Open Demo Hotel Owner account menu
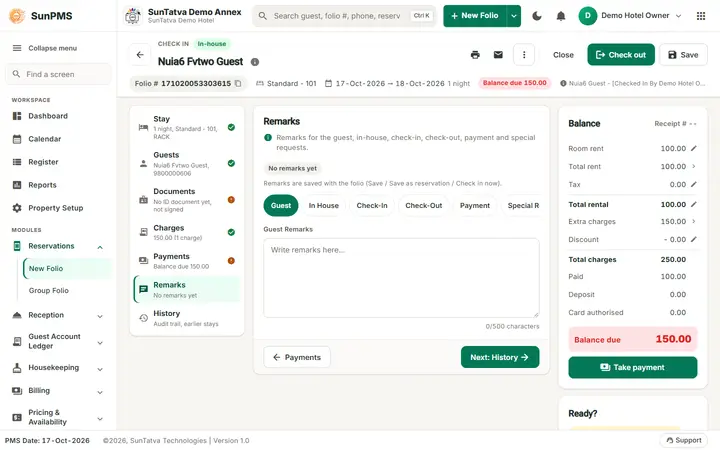720x450 pixels. tap(630, 16)
